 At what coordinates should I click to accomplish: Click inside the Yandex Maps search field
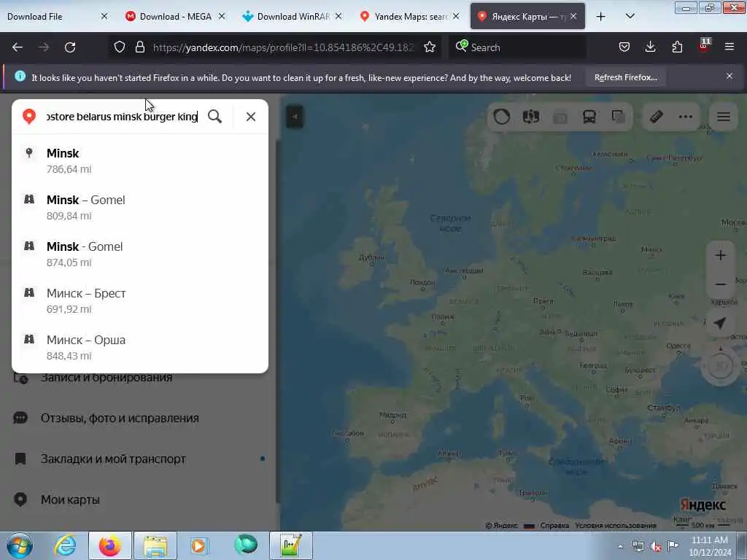pos(122,117)
